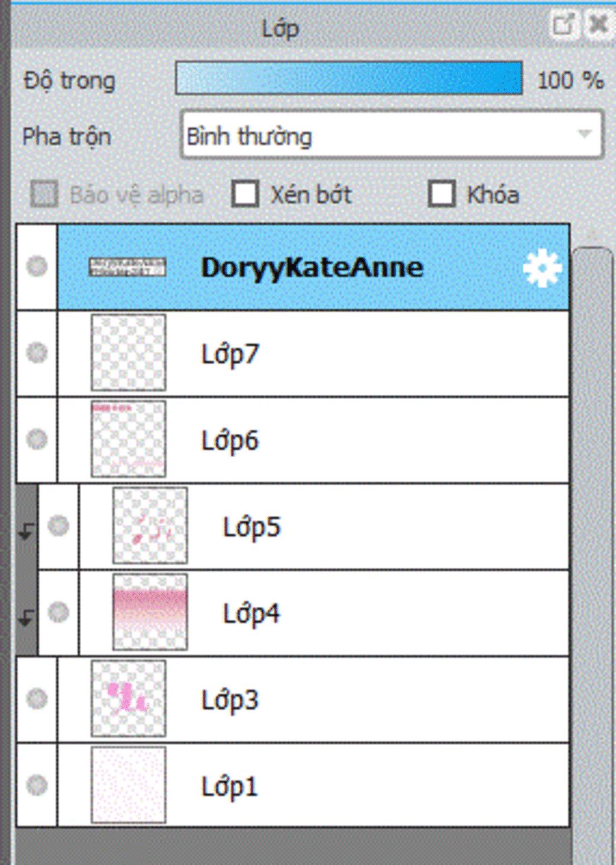Click the Lớp3 layer thumbnail

(128, 699)
